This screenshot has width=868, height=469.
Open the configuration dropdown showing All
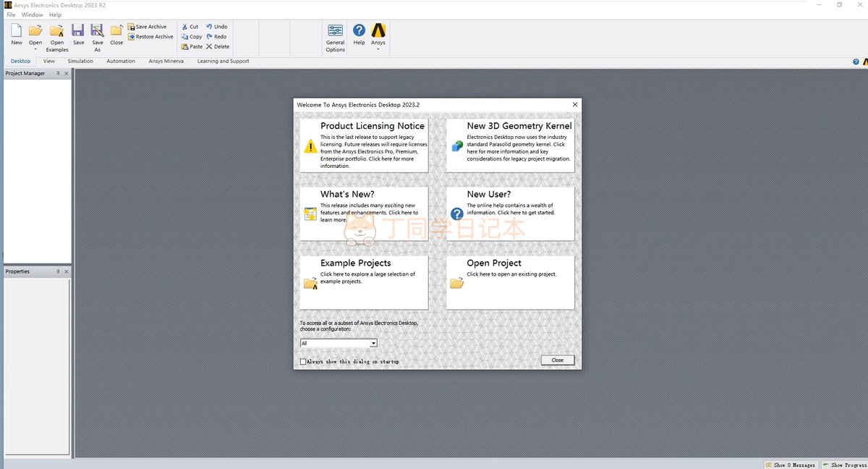point(339,343)
